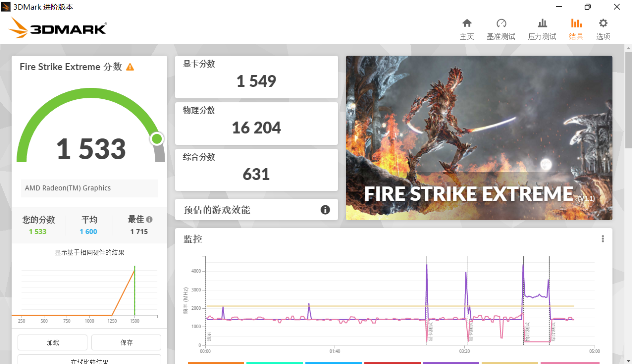632x364 pixels.
Task: Click the 01:40 marker on monitoring chart
Action: coord(335,351)
